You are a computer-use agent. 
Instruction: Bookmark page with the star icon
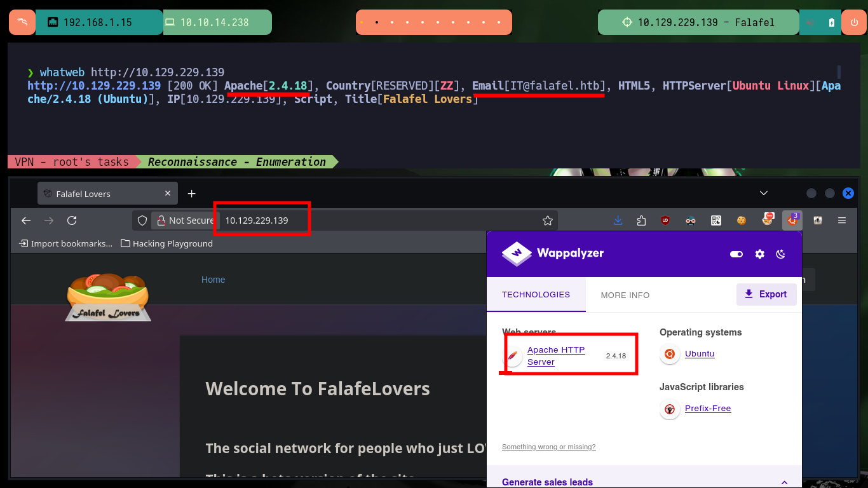tap(548, 220)
